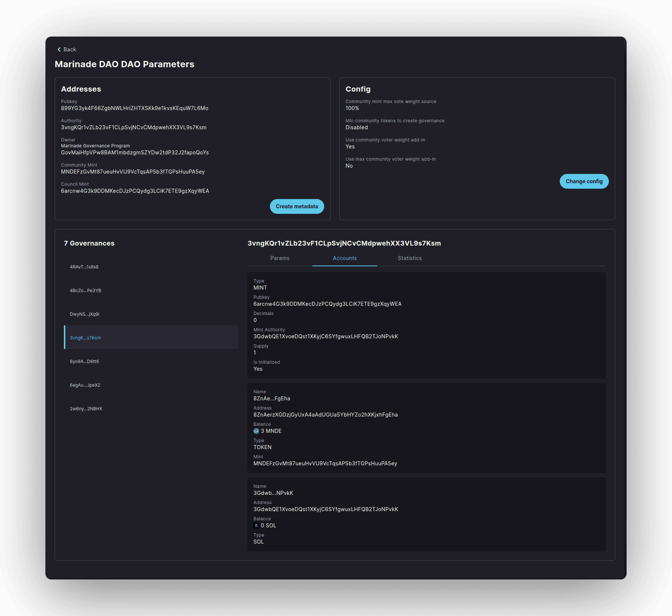672x616 pixels.
Task: Click the Mint MNDEFzGvMt87... in token card
Action: [x=325, y=463]
